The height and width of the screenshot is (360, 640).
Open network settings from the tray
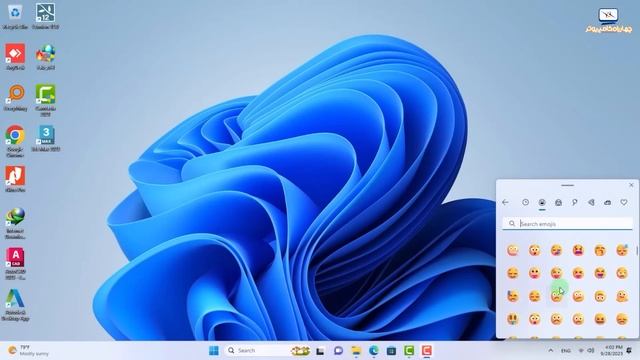coord(581,351)
